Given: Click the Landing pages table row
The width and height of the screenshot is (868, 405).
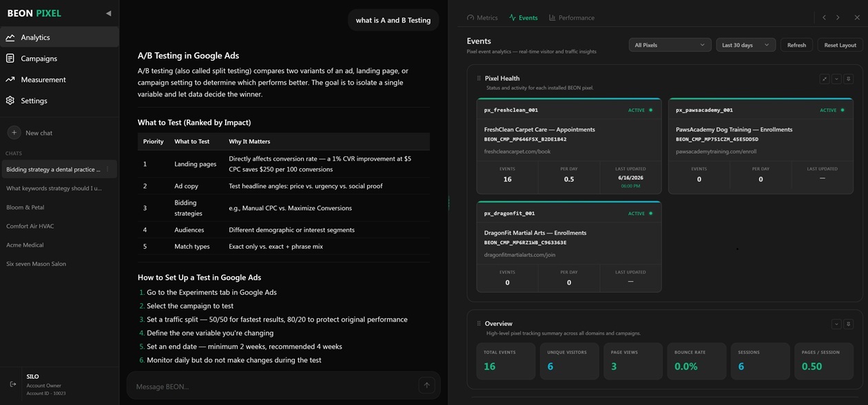Looking at the screenshot, I should (283, 164).
